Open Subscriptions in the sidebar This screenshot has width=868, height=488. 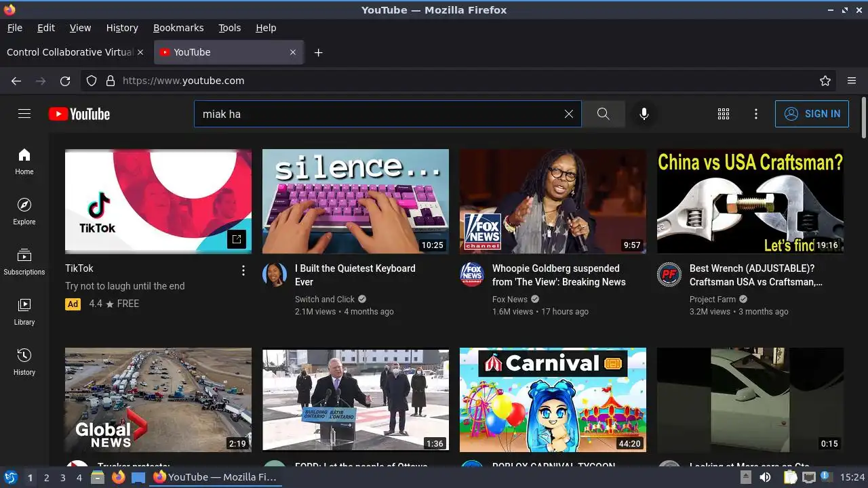pyautogui.click(x=24, y=262)
